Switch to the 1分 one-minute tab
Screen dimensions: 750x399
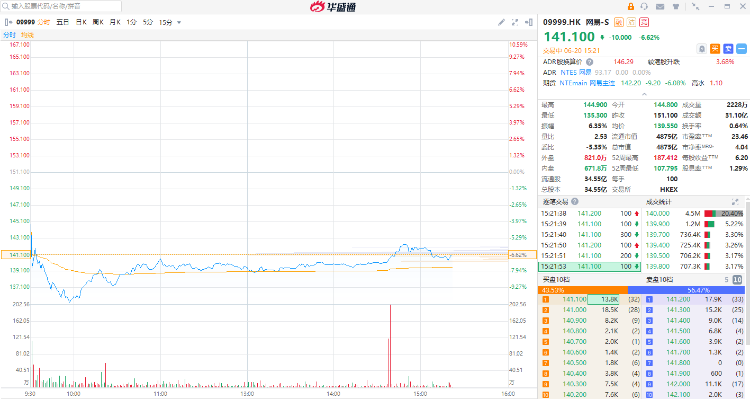pyautogui.click(x=132, y=22)
